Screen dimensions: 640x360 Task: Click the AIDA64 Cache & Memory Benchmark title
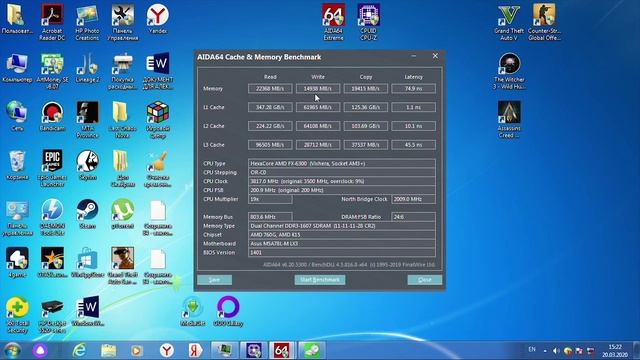(x=259, y=57)
